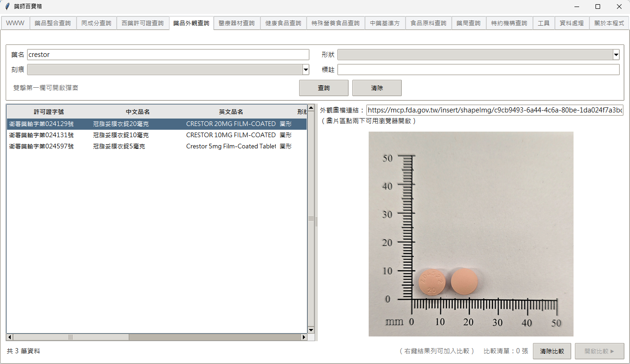Select the row 衛署藥輸字第024597號
The width and height of the screenshot is (630, 364).
pyautogui.click(x=157, y=147)
